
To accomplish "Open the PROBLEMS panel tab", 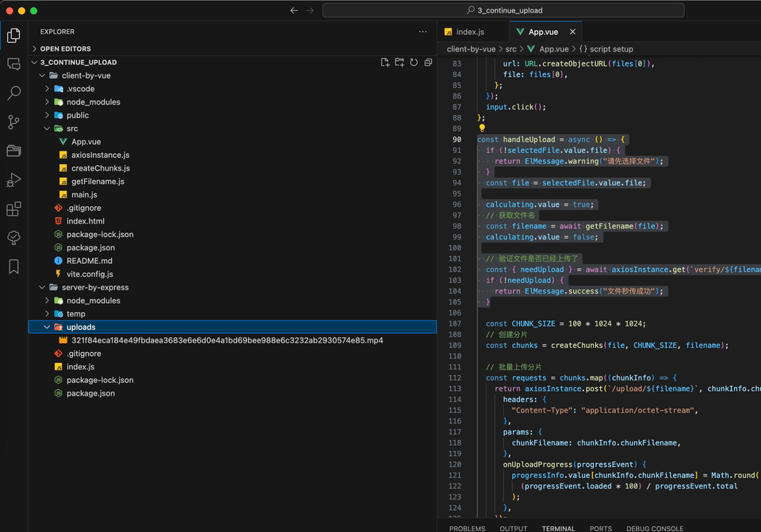I will coord(467,528).
